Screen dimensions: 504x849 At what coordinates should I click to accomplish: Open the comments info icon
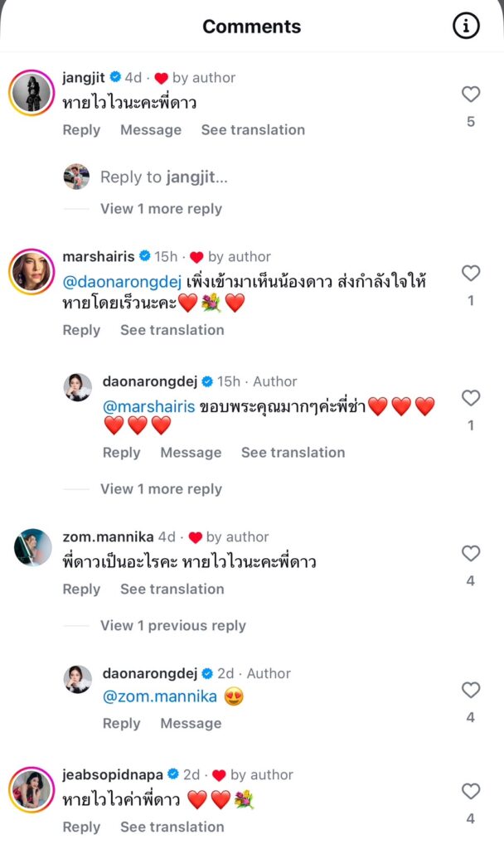(466, 27)
